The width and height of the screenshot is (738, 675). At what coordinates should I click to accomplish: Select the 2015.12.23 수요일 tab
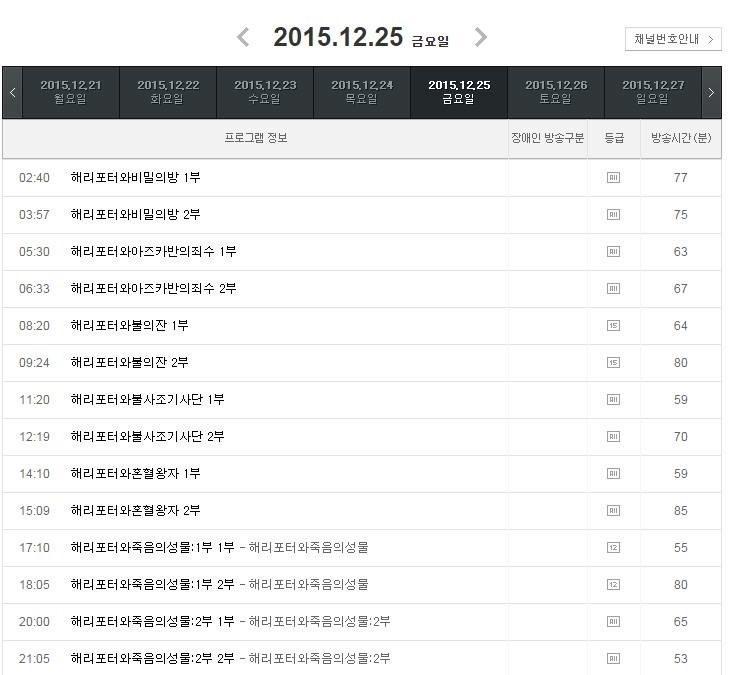(265, 92)
